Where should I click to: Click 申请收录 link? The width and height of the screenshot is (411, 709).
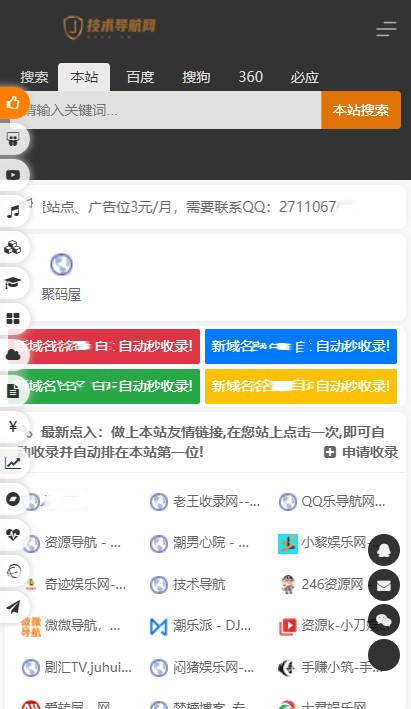tap(361, 452)
